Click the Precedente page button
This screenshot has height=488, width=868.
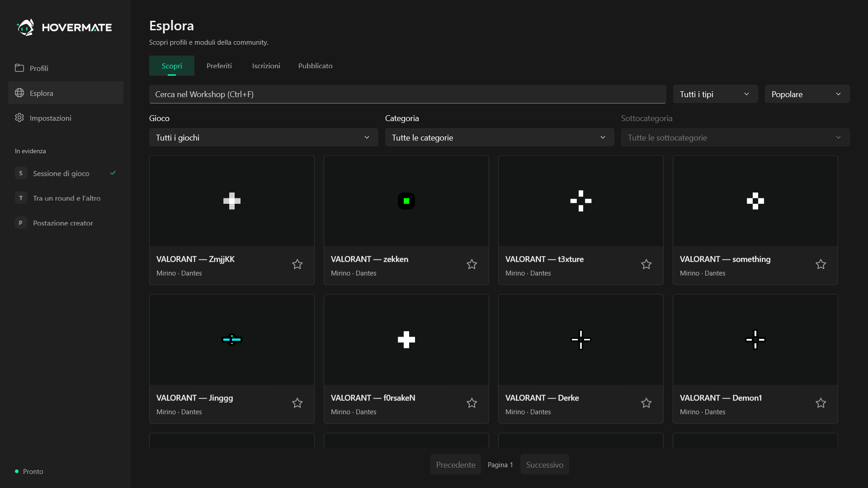click(x=456, y=465)
